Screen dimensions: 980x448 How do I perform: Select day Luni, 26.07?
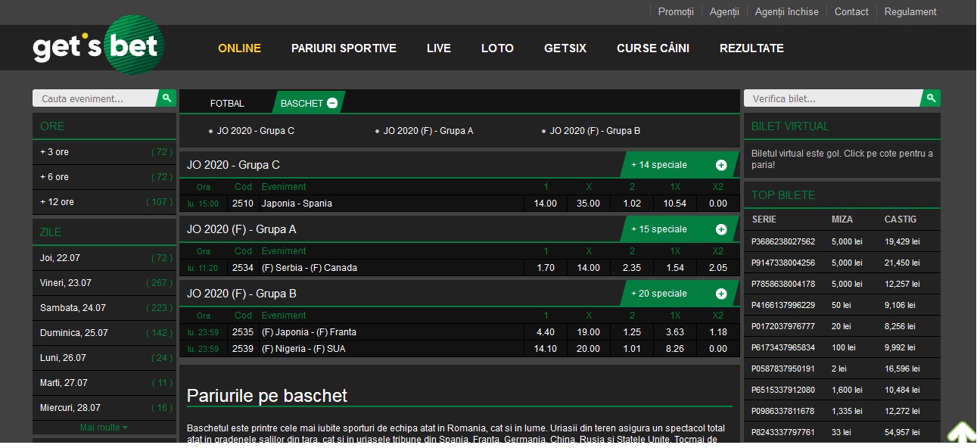coord(104,358)
